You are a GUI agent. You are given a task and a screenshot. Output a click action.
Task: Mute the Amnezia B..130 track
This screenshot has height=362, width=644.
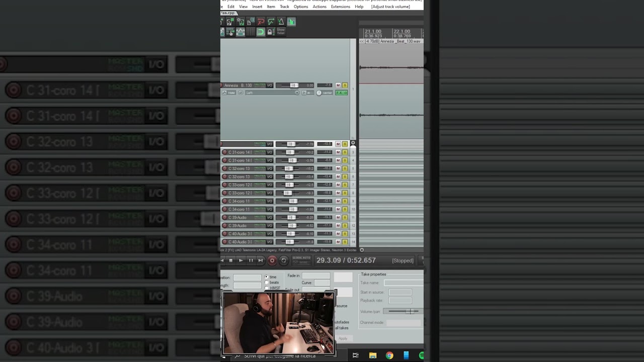click(x=338, y=85)
